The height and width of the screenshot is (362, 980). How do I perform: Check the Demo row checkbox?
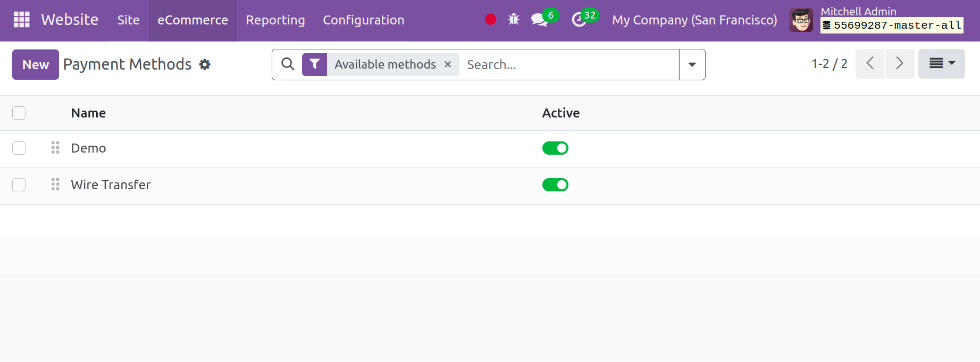[19, 148]
